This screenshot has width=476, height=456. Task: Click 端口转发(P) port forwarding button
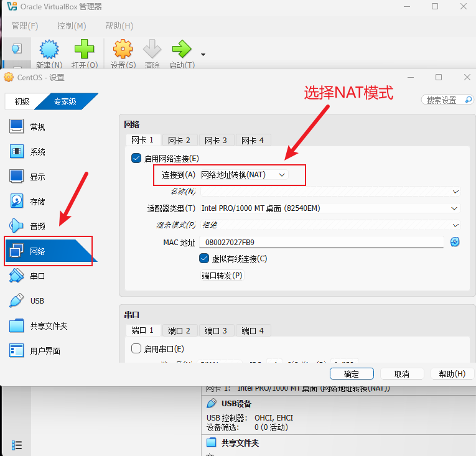[x=222, y=276]
